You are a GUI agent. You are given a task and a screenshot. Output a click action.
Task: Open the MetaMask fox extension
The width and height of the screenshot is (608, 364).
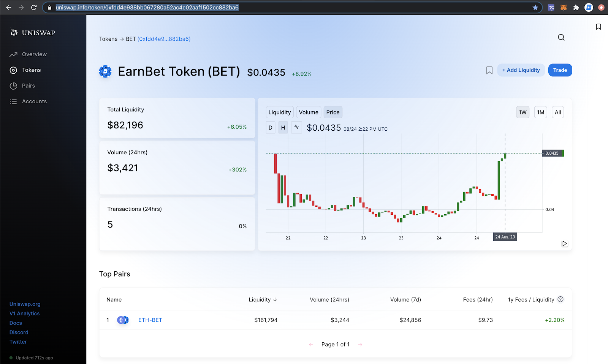point(564,7)
